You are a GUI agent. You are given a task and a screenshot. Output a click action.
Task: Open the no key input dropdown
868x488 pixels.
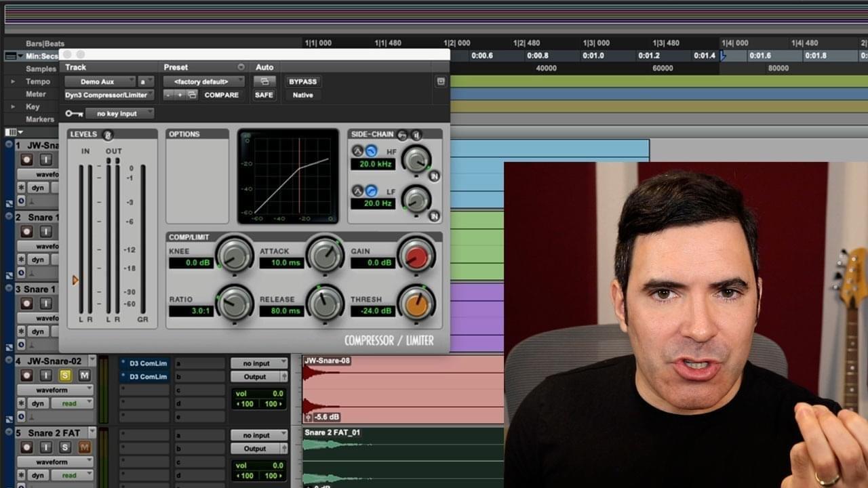click(120, 113)
